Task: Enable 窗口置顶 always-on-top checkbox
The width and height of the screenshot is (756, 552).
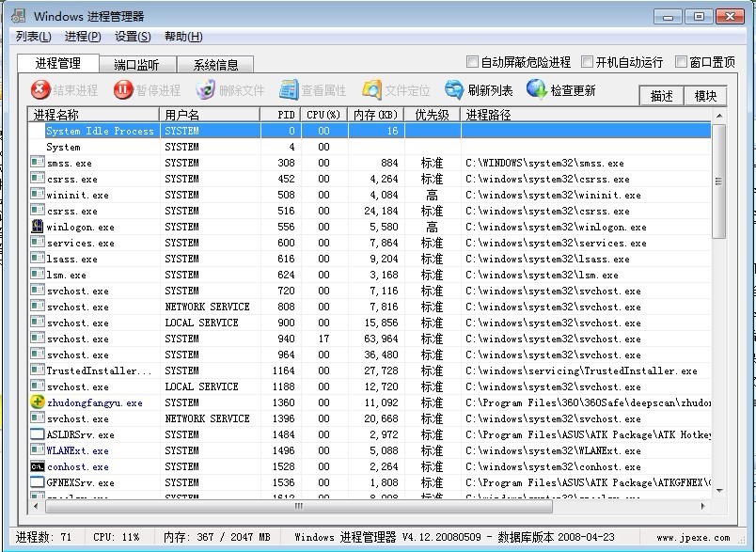Action: (x=682, y=62)
